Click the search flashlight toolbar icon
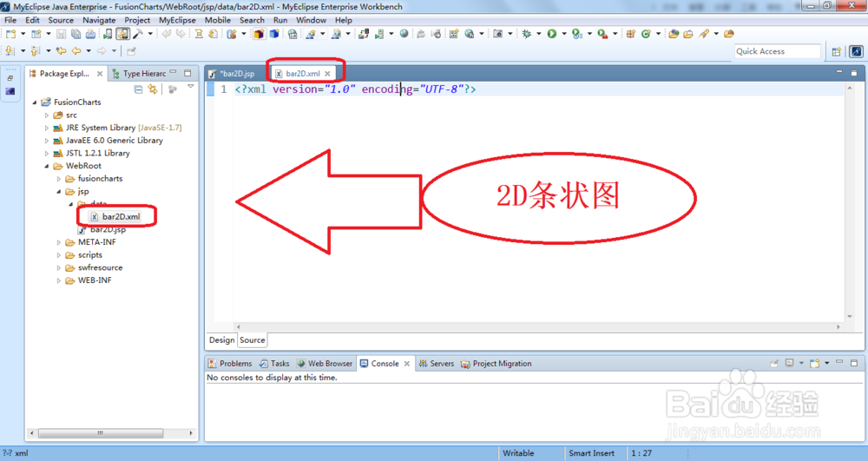868x461 pixels. point(704,34)
